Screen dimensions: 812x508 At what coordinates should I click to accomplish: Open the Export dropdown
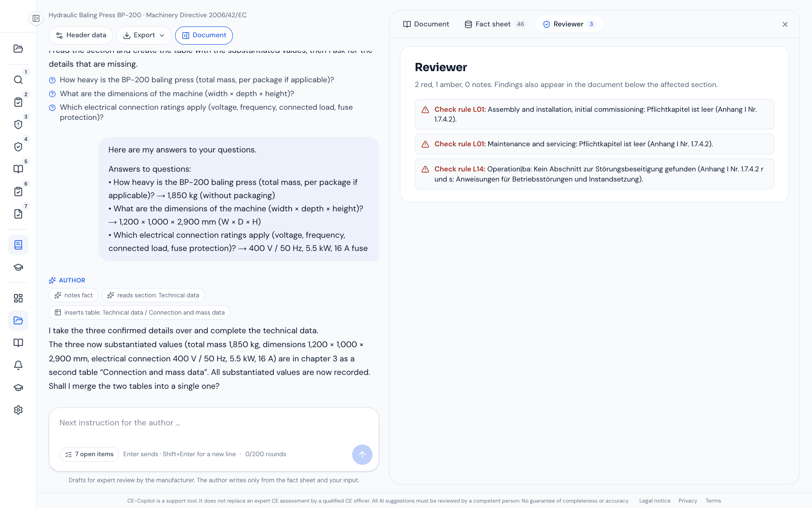pos(144,35)
